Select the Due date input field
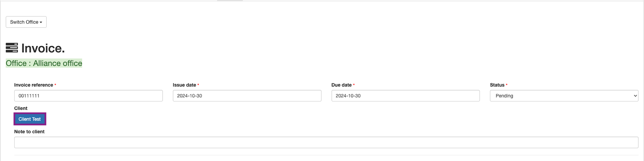644x161 pixels. (x=405, y=96)
